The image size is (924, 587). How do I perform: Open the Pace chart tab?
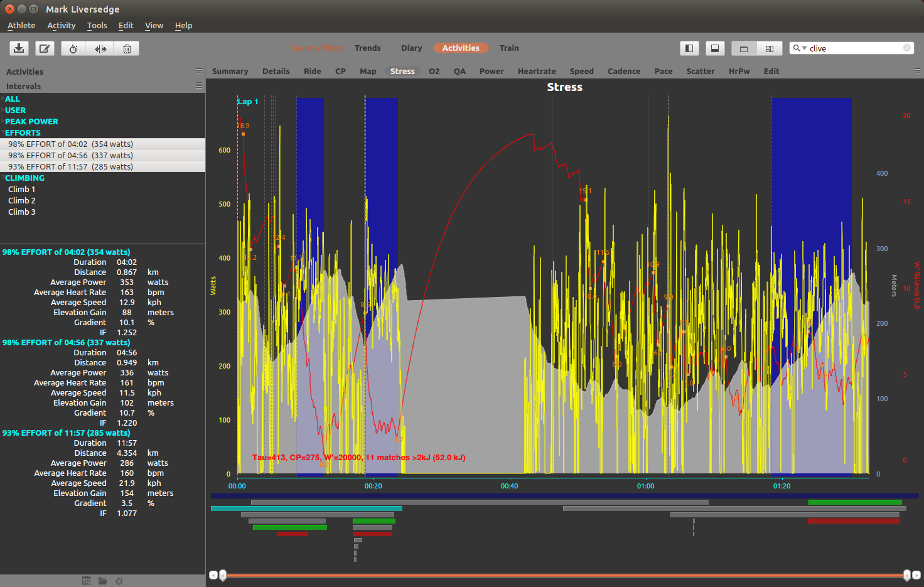[x=663, y=72]
